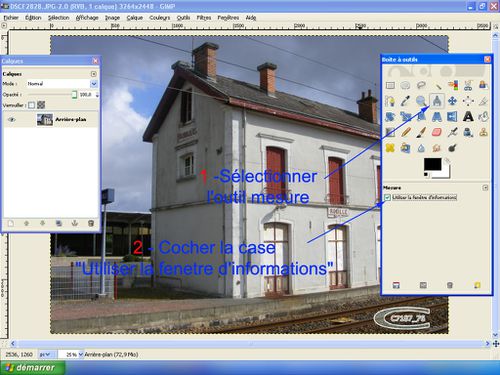The height and width of the screenshot is (375, 500).
Task: Toggle 'Utiliser la fenêtre d'informations' checkbox
Action: (387, 197)
